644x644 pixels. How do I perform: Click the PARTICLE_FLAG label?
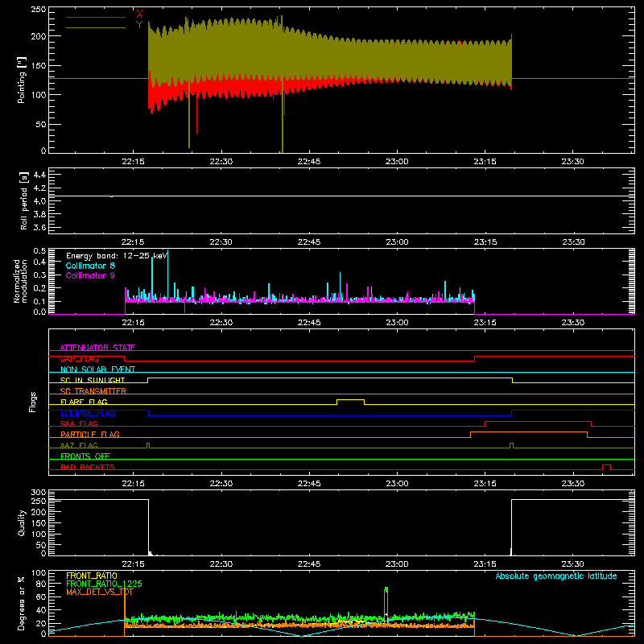90,434
